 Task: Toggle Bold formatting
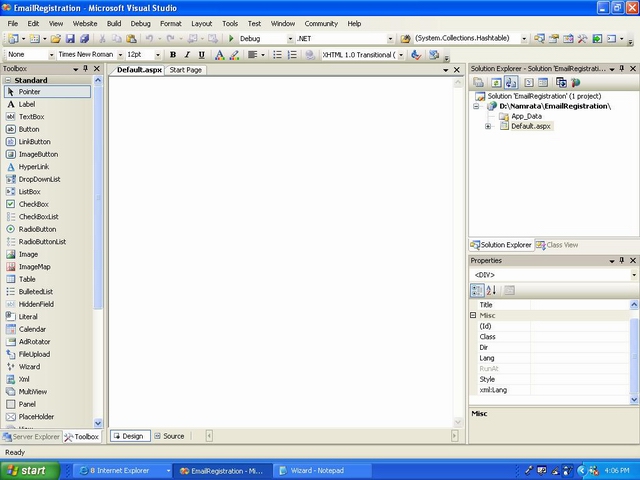click(x=173, y=55)
